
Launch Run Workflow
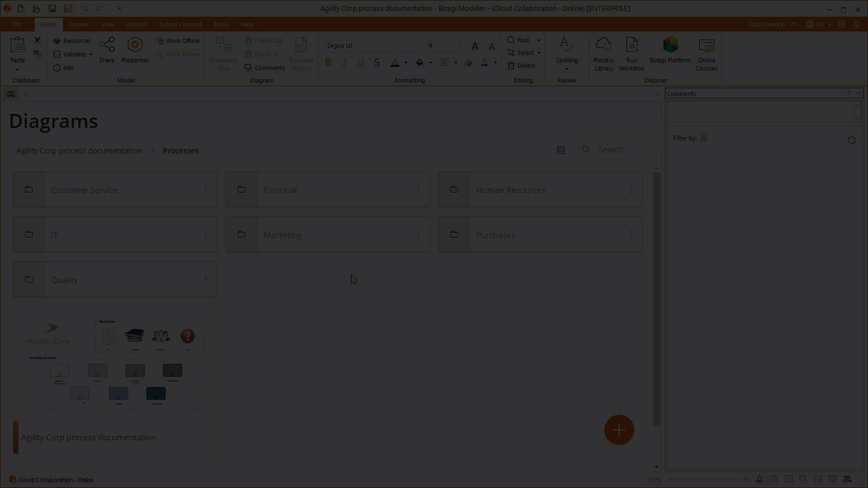click(631, 54)
